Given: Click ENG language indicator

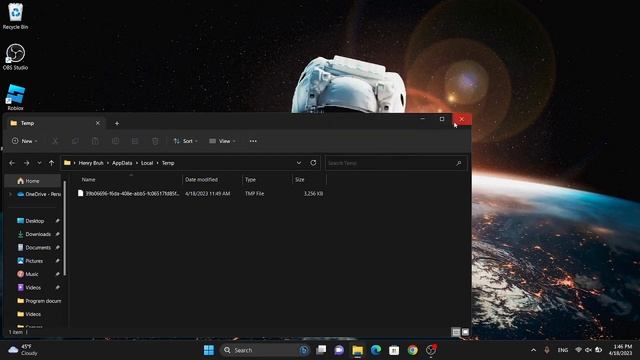Looking at the screenshot, I should [563, 350].
